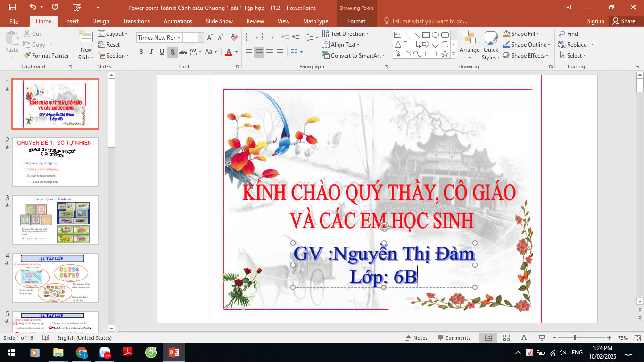Click the Share button
This screenshot has height=362, width=644.
coord(623,21)
